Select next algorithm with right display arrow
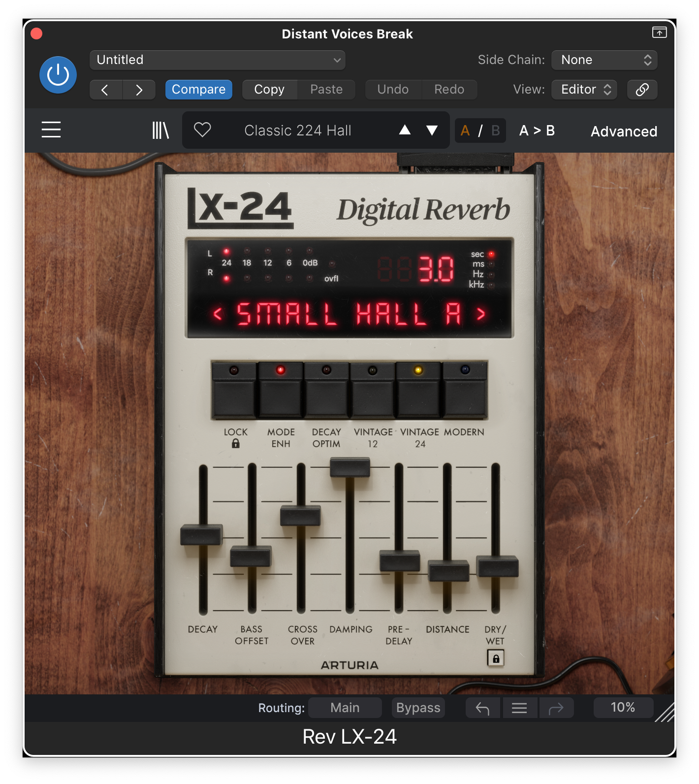The width and height of the screenshot is (699, 784). pyautogui.click(x=481, y=314)
